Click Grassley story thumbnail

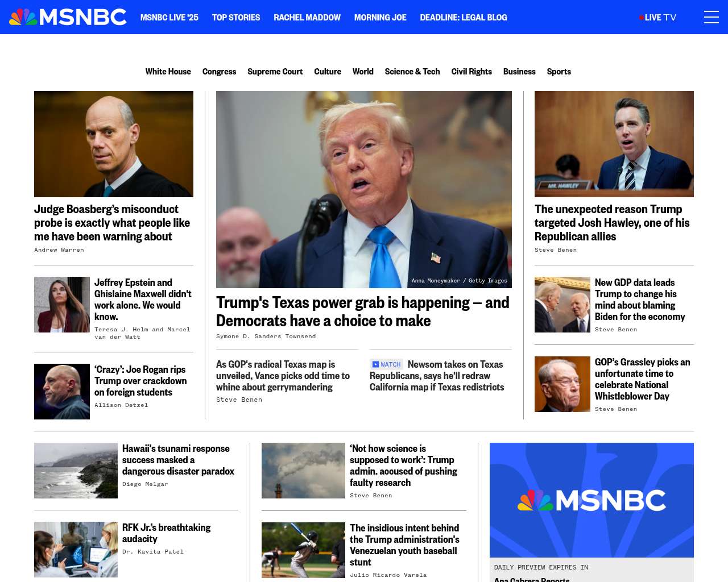[562, 384]
